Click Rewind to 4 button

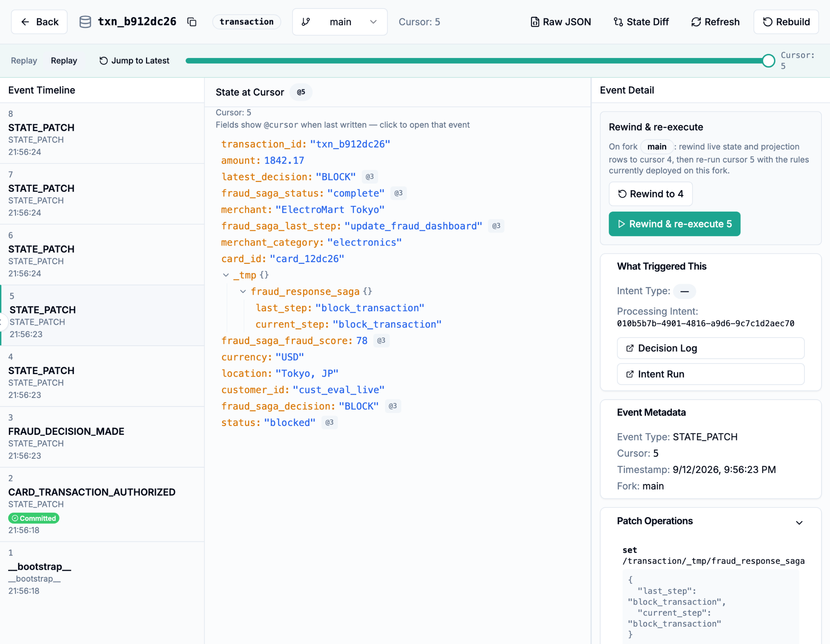click(x=650, y=194)
